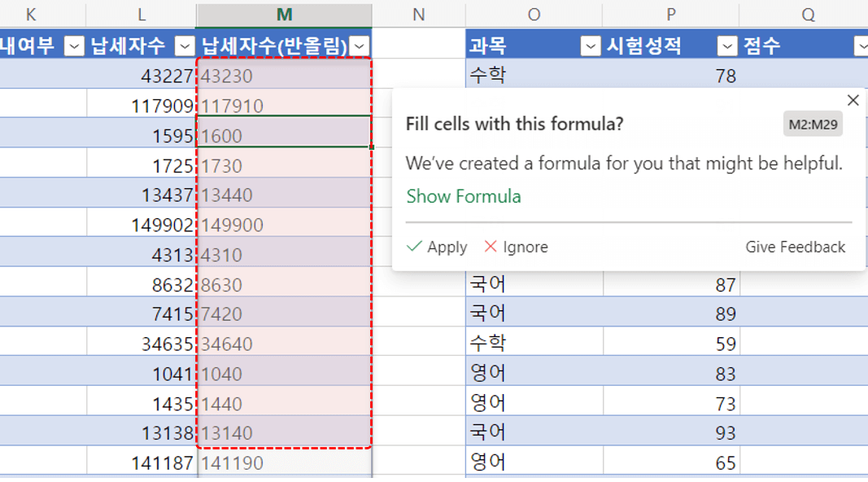Select column P header
The image size is (868, 482).
[671, 15]
